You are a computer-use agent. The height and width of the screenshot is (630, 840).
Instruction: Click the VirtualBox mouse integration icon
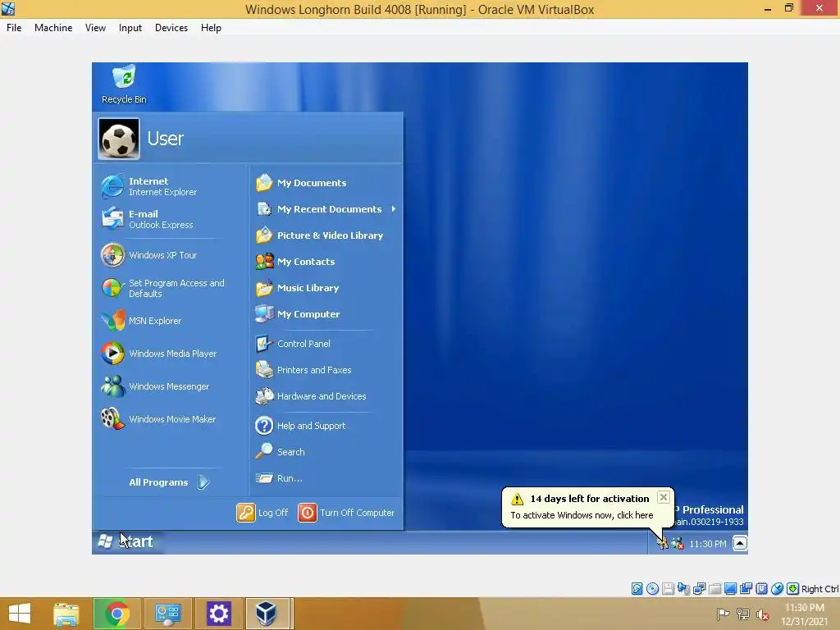pyautogui.click(x=777, y=589)
